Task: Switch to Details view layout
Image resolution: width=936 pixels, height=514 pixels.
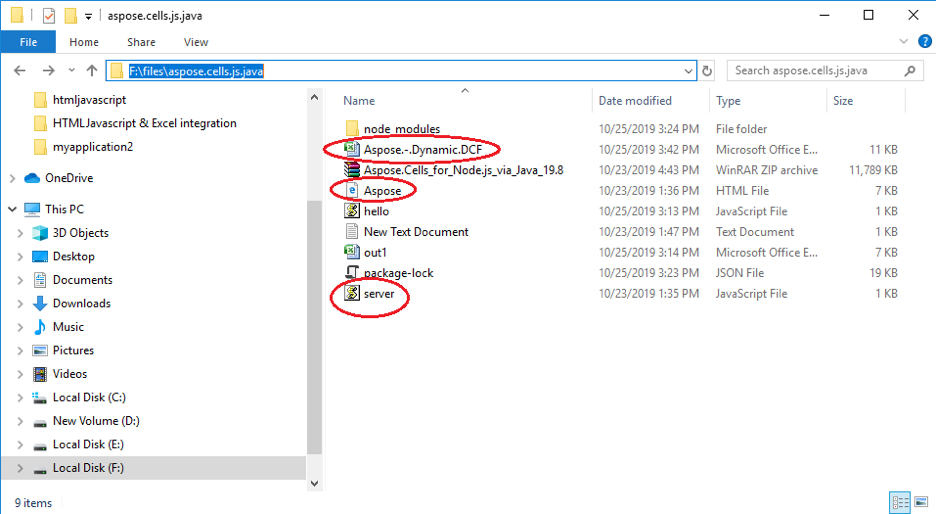Action: (x=900, y=503)
